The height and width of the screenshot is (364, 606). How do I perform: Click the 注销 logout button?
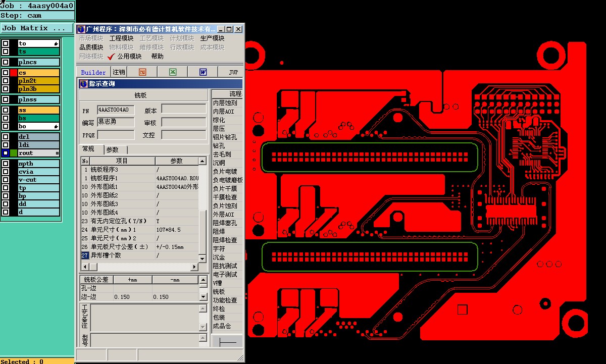(x=119, y=72)
